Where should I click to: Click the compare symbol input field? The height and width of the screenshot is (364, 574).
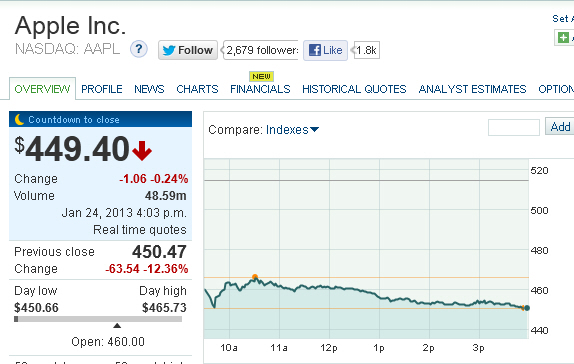(514, 127)
